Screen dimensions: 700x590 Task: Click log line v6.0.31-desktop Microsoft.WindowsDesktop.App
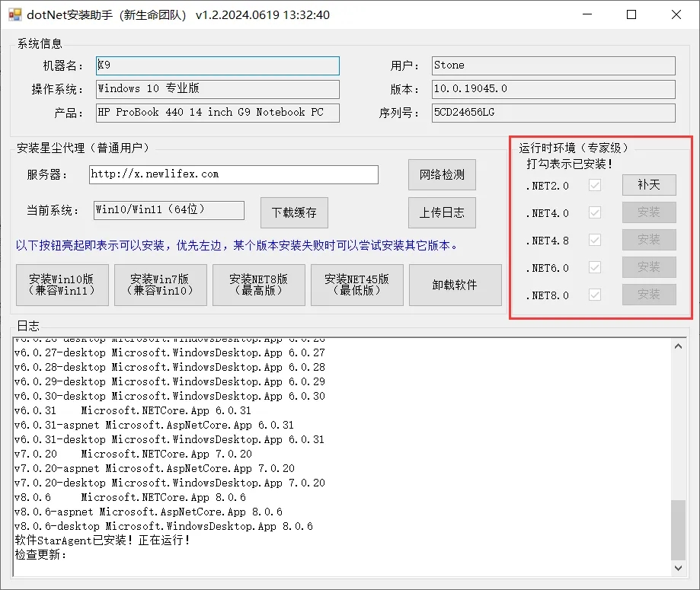[170, 439]
